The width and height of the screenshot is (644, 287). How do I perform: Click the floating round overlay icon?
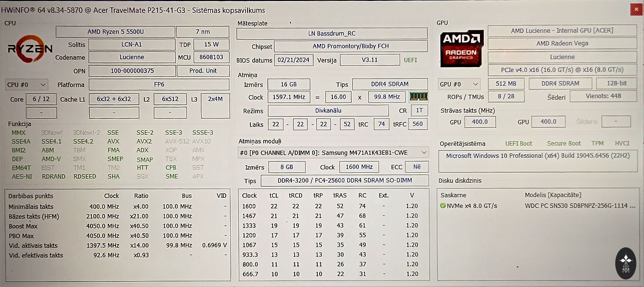tap(625, 263)
